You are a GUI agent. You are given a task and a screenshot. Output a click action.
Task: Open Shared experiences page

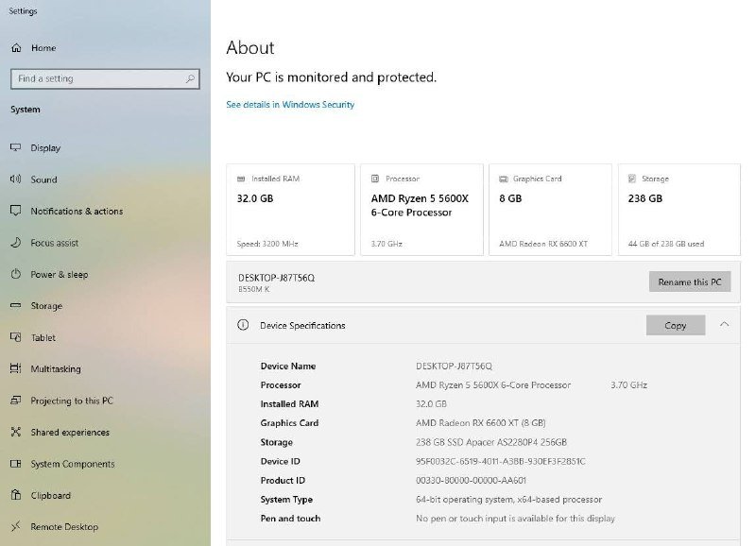(x=69, y=433)
